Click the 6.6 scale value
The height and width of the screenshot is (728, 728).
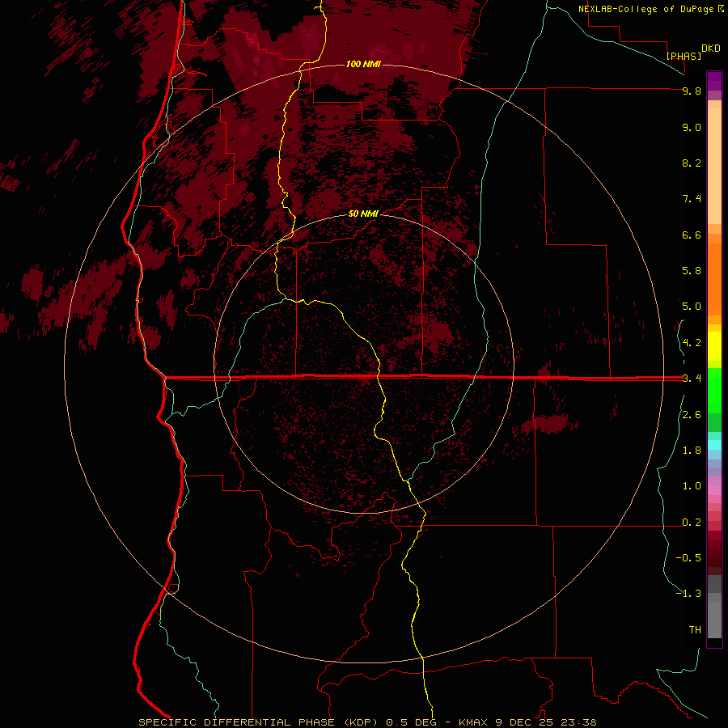[692, 235]
